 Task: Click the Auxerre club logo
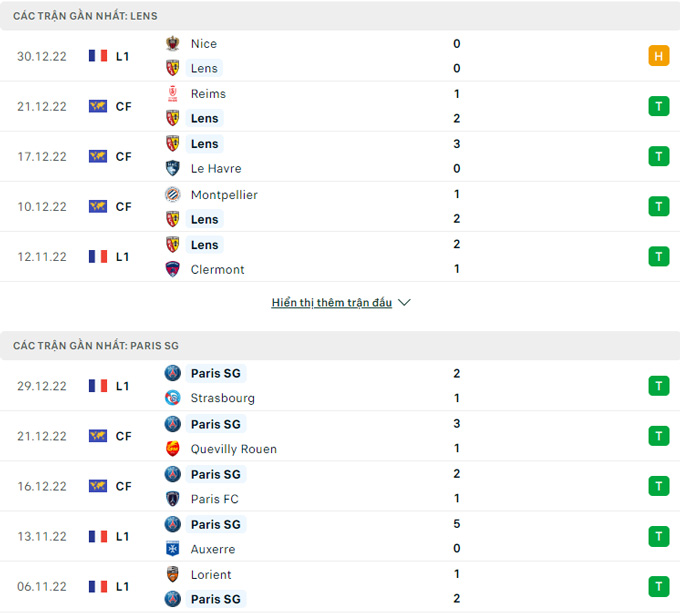tap(173, 549)
